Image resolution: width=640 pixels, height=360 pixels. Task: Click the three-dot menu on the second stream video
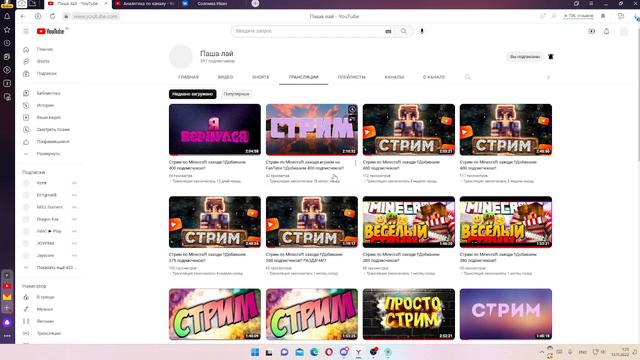coord(355,163)
